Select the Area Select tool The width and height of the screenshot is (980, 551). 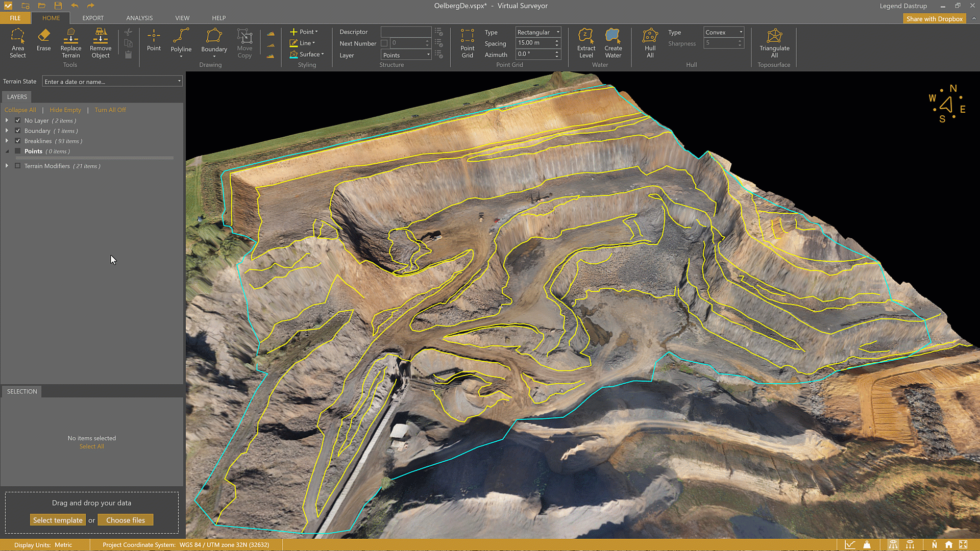click(17, 43)
